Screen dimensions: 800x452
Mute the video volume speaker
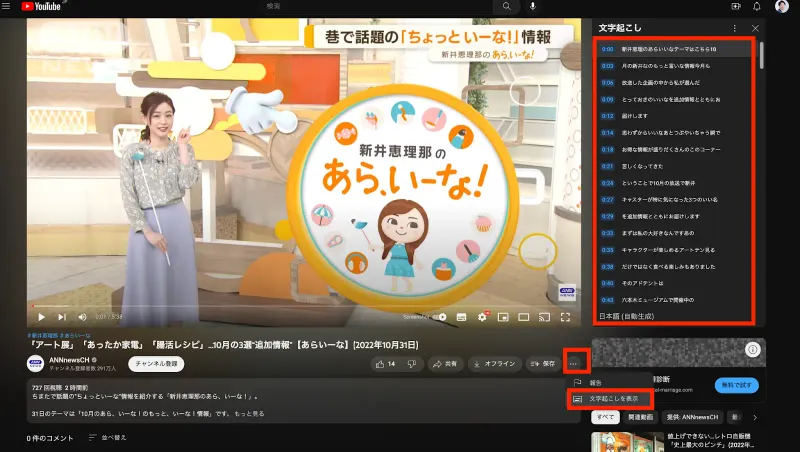pyautogui.click(x=82, y=317)
